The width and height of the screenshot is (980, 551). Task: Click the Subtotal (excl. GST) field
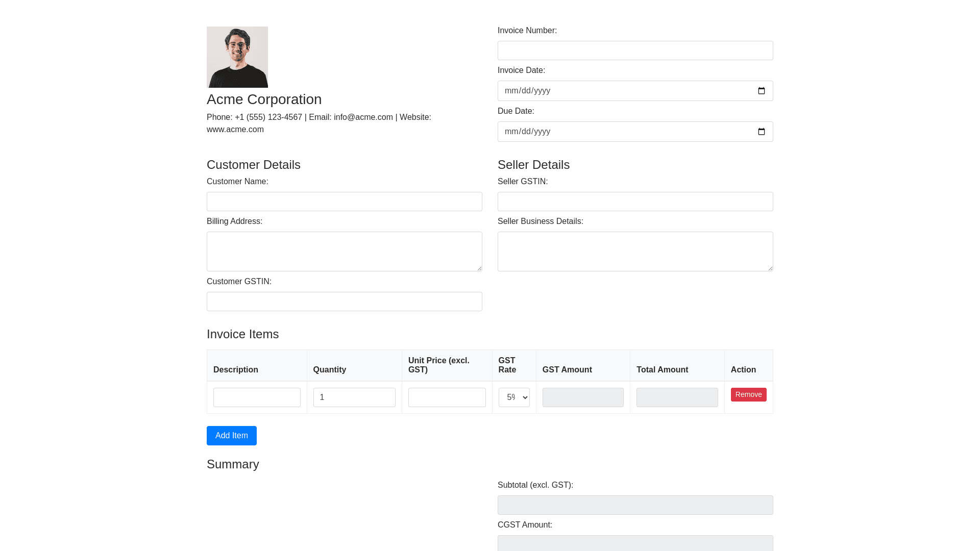click(x=635, y=505)
